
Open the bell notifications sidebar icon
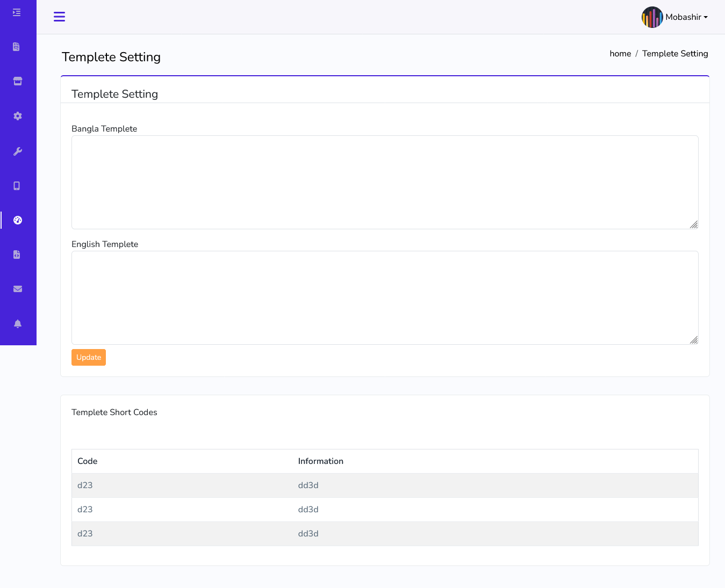(x=18, y=323)
